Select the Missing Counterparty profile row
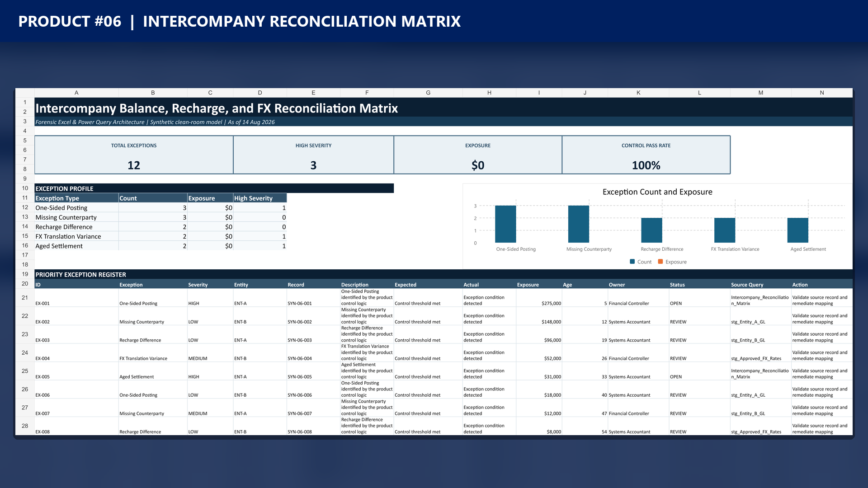 pos(160,217)
